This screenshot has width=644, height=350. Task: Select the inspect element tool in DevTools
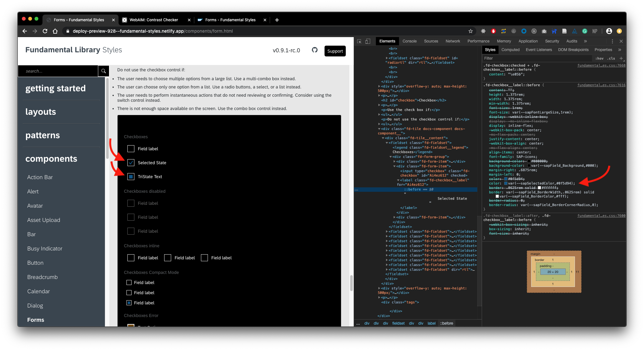coord(359,41)
